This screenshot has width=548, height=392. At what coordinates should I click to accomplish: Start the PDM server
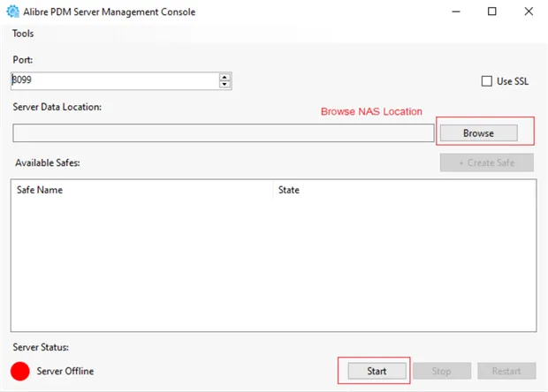coord(377,371)
